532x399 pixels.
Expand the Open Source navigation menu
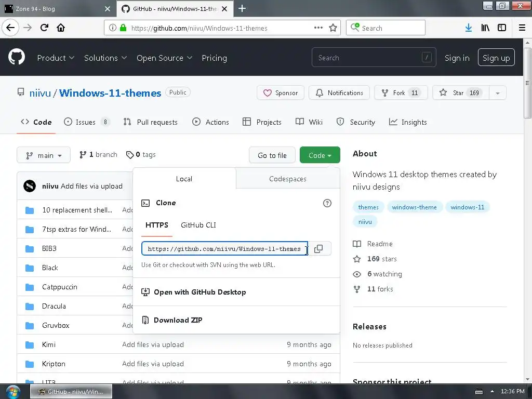[165, 58]
